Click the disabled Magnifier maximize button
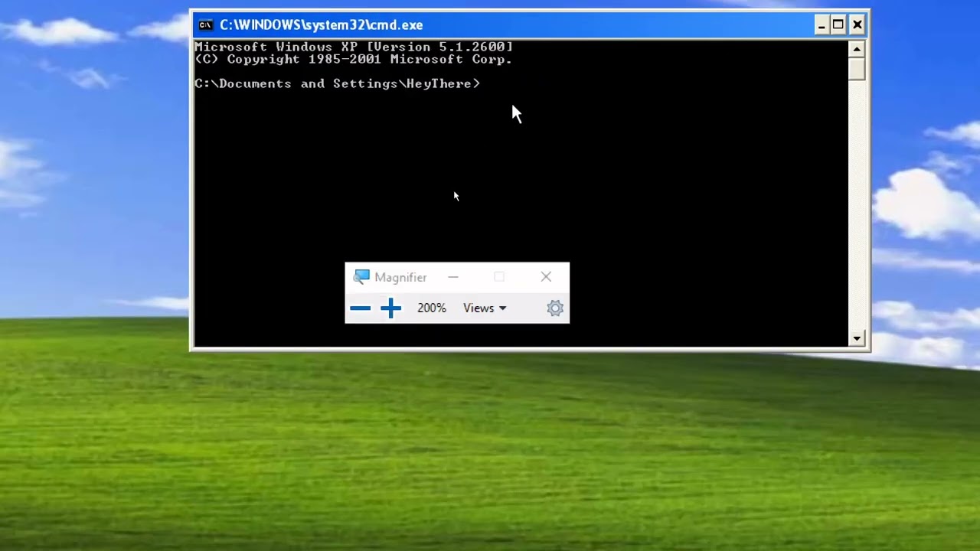Screen dimensions: 980x551 coord(499,277)
